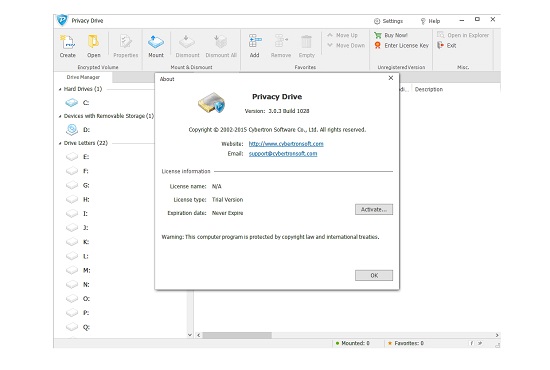Open the cybertronsoft website link
Screen dimensions: 550x370
pyautogui.click(x=286, y=144)
